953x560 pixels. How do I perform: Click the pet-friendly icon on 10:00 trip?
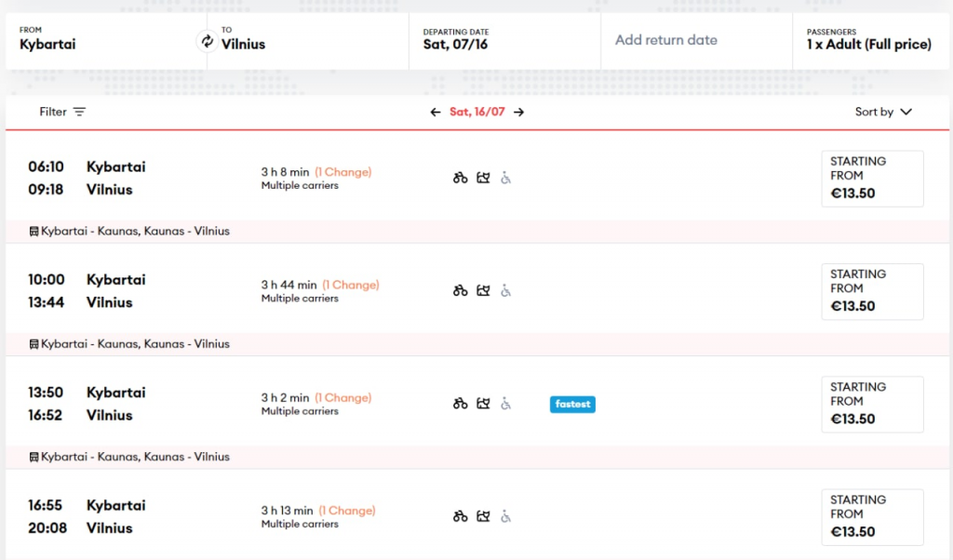(x=483, y=290)
